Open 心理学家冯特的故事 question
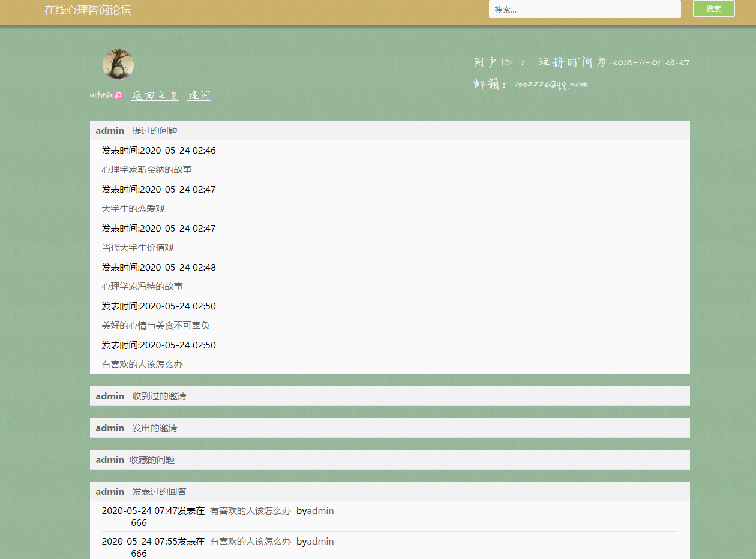The width and height of the screenshot is (756, 559). coord(143,286)
